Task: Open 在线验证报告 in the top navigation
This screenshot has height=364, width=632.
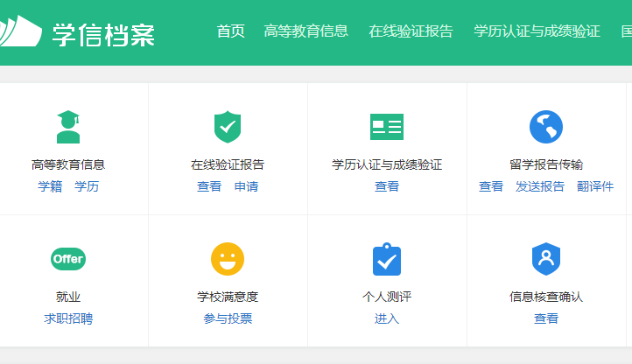Action: click(x=411, y=31)
